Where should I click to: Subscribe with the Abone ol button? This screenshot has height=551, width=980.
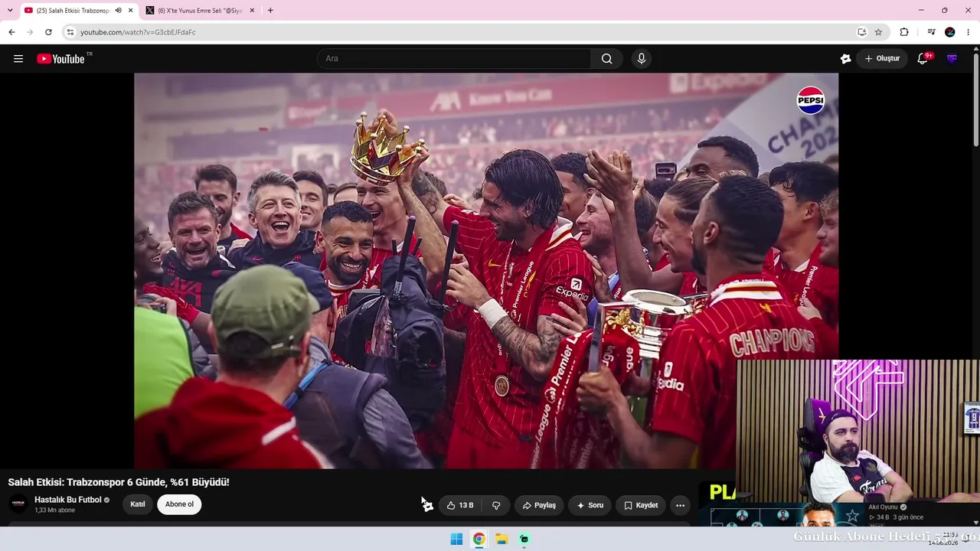179,504
